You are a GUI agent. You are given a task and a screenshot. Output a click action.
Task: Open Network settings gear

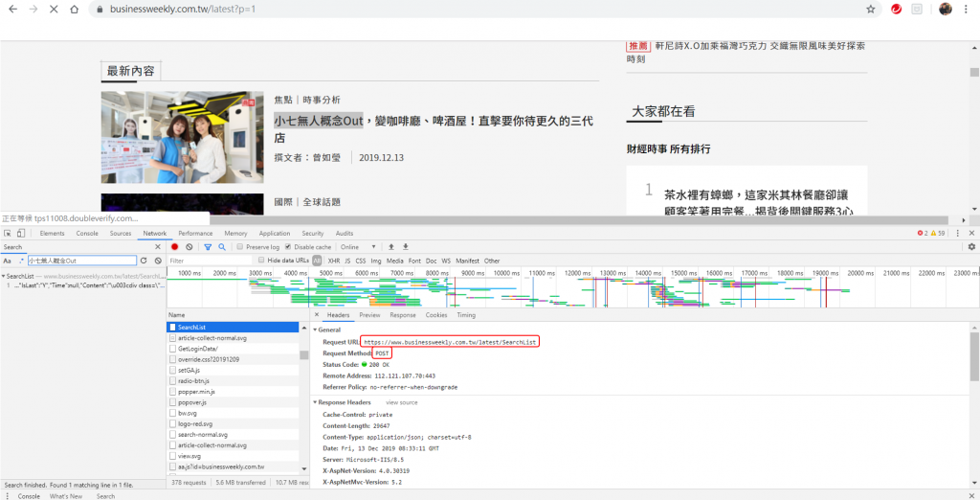tap(971, 247)
